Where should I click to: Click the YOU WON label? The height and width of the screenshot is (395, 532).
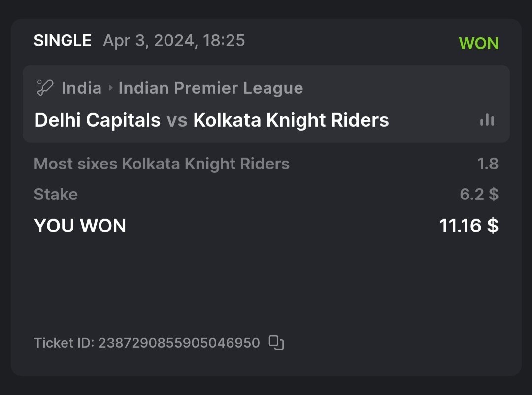tap(80, 226)
